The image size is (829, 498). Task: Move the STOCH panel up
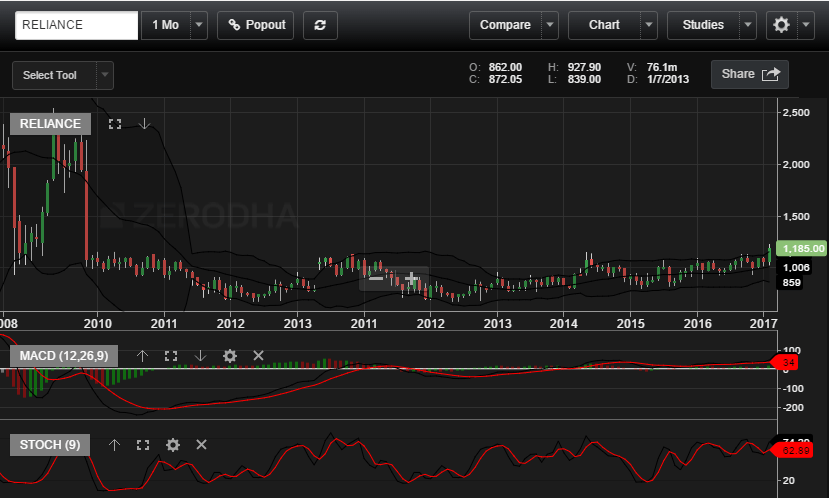tap(114, 445)
